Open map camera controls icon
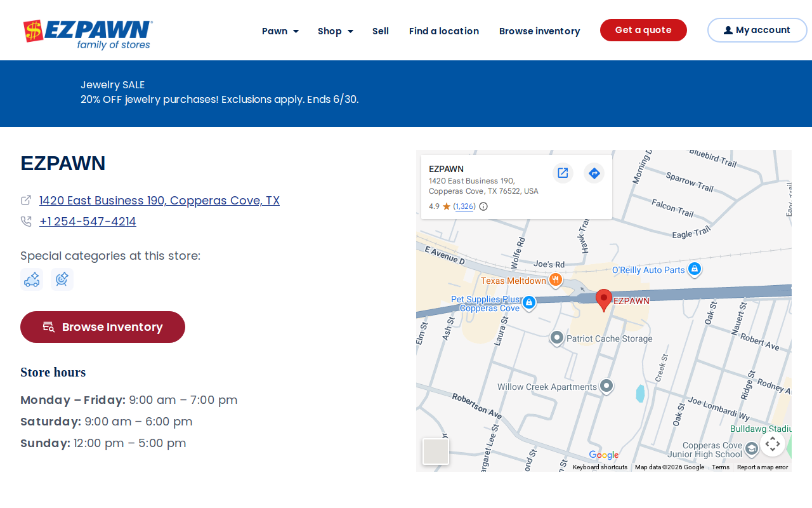This screenshot has width=812, height=508. pyautogui.click(x=773, y=444)
